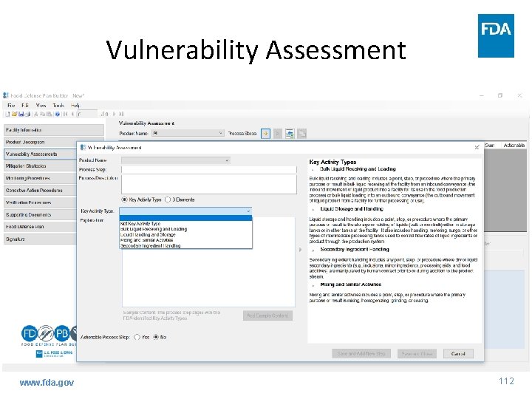532x399 pixels.
Task: Click the FDA logo on the slide
Action: click(496, 35)
